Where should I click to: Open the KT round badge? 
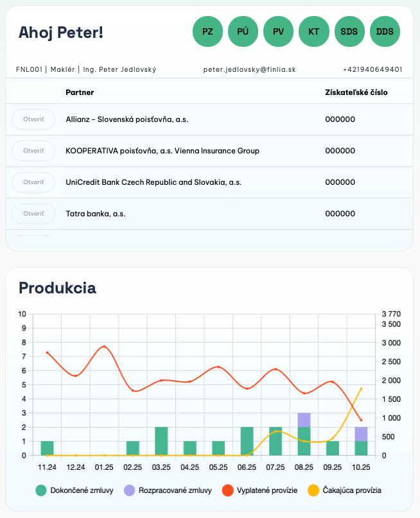(314, 31)
